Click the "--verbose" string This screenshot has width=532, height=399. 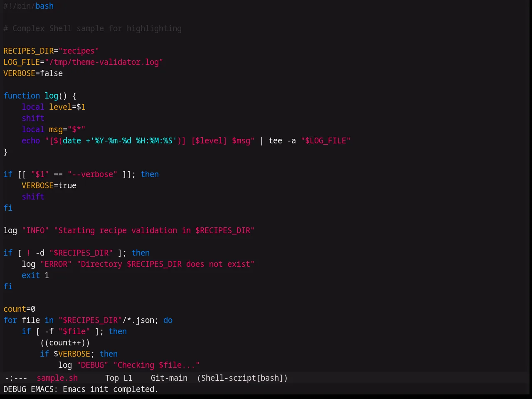pyautogui.click(x=92, y=174)
